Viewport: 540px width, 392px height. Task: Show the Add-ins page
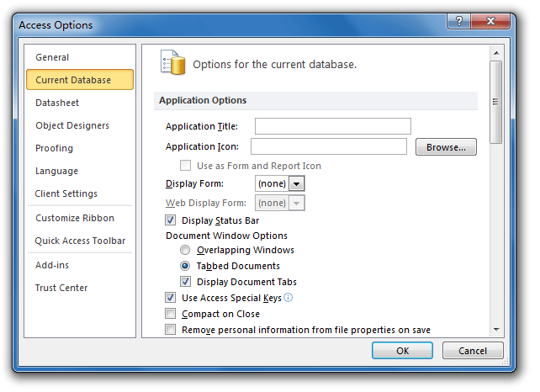point(80,265)
